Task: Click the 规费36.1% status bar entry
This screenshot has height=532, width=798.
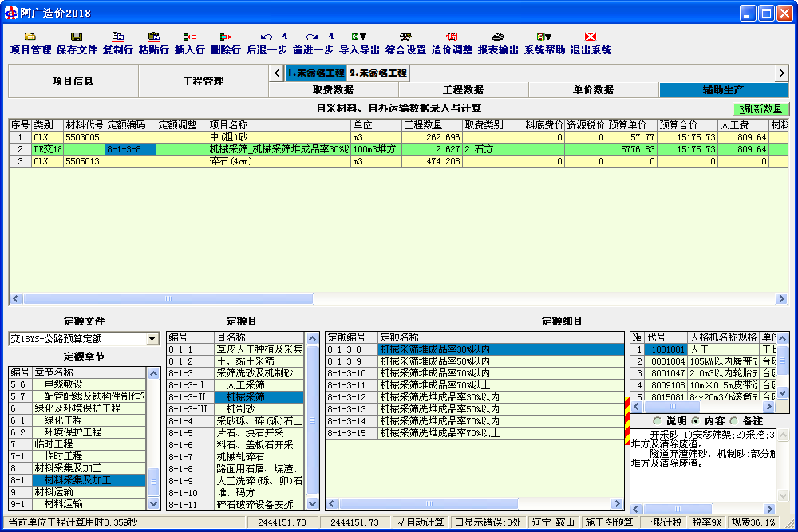Action: pyautogui.click(x=753, y=522)
